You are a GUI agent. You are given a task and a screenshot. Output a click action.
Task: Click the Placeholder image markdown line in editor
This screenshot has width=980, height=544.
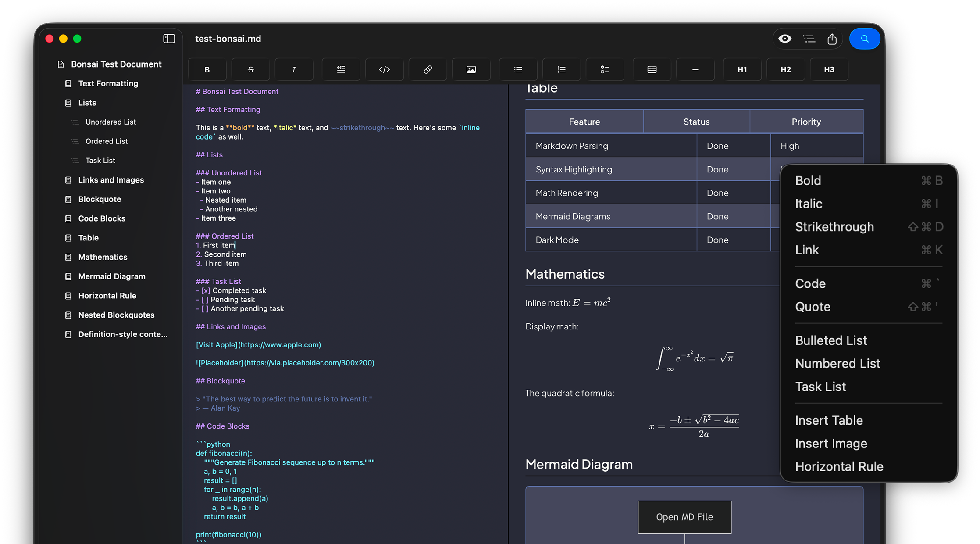point(285,363)
